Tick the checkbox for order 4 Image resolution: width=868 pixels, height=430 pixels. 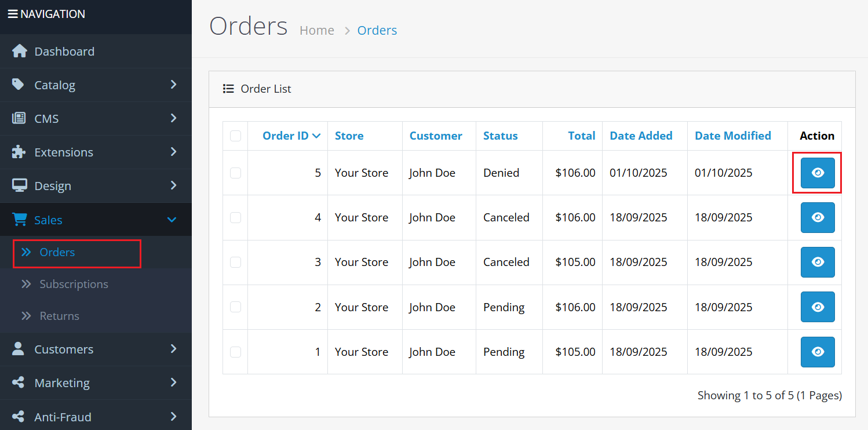235,217
